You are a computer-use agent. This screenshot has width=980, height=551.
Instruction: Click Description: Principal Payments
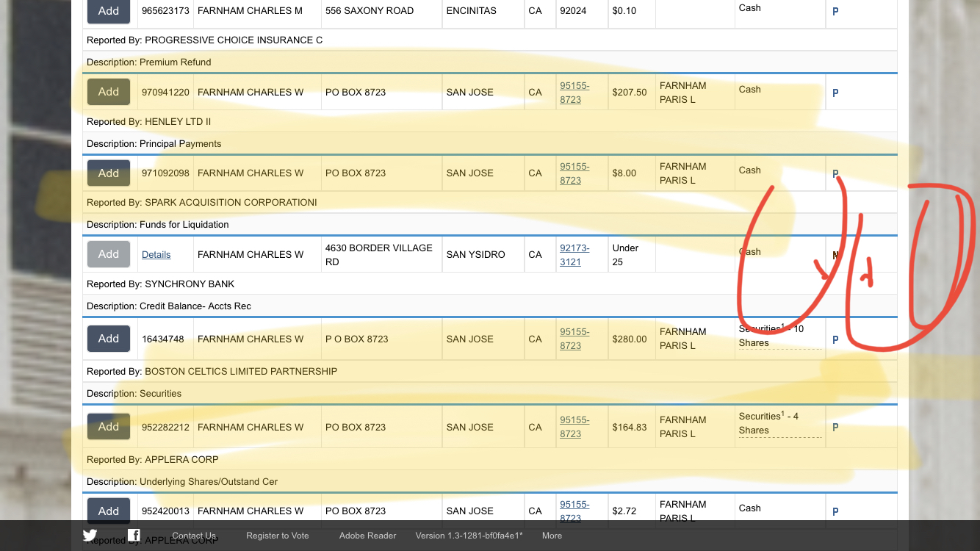(154, 143)
